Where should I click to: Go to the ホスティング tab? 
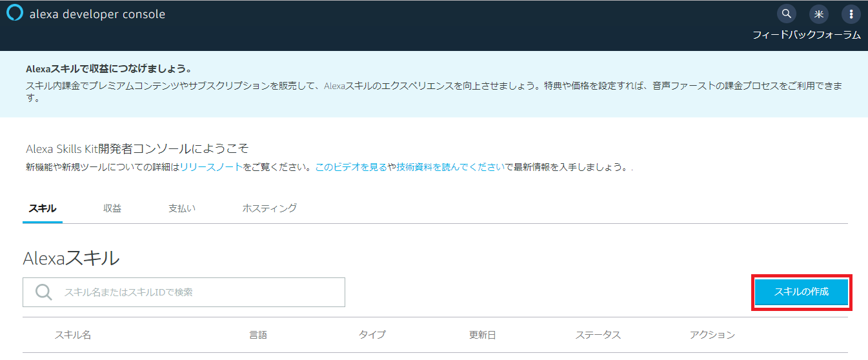(x=270, y=208)
